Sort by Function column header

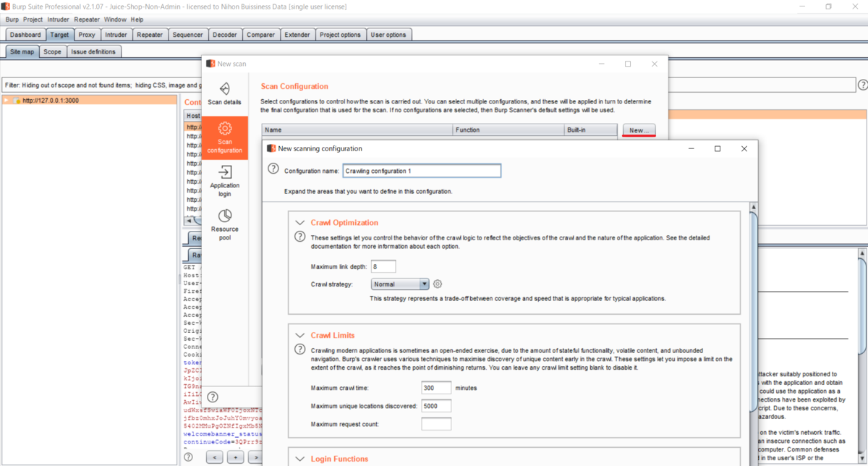[x=509, y=130]
